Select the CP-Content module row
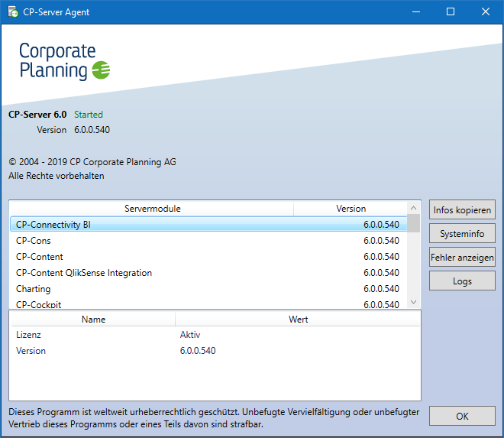504x438 pixels. [x=208, y=257]
